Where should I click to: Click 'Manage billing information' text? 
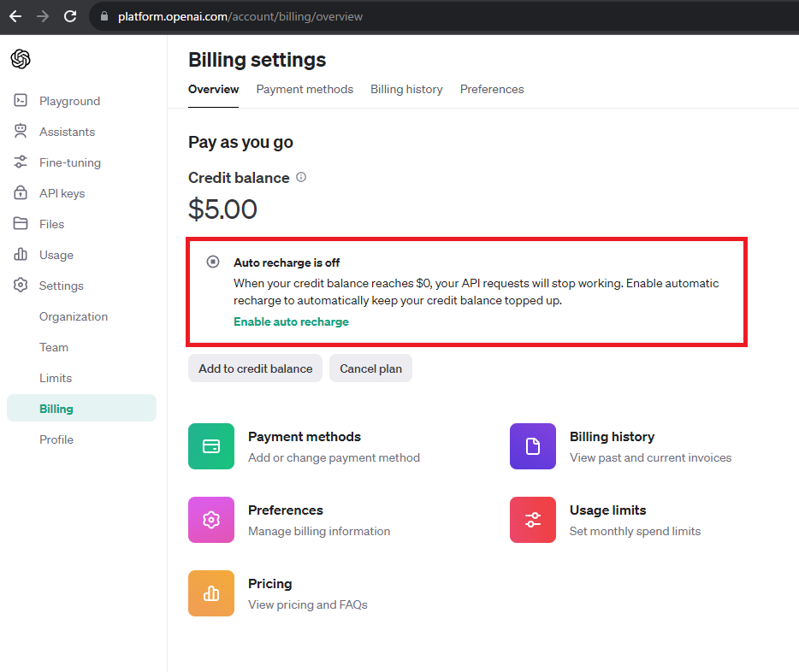pos(319,531)
